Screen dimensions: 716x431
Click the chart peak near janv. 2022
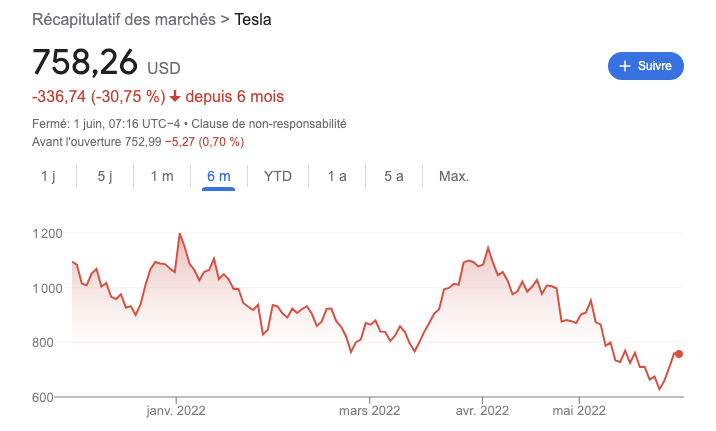[179, 234]
